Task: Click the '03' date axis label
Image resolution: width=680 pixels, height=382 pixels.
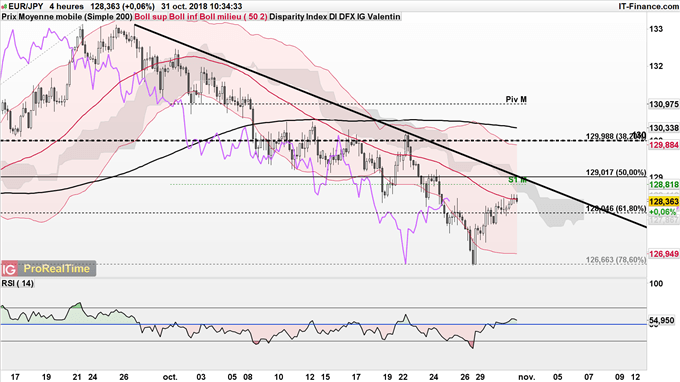Action: tap(201, 377)
